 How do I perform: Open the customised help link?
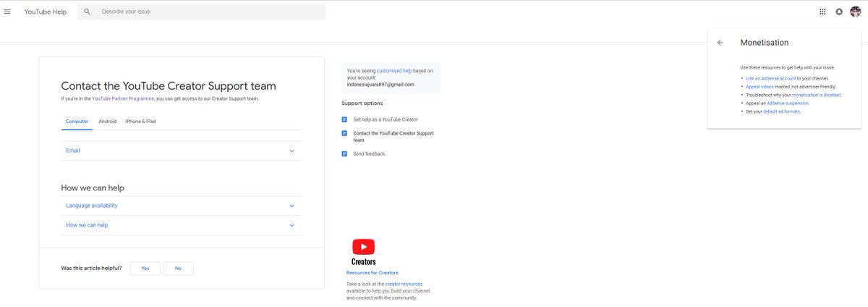[x=394, y=71]
